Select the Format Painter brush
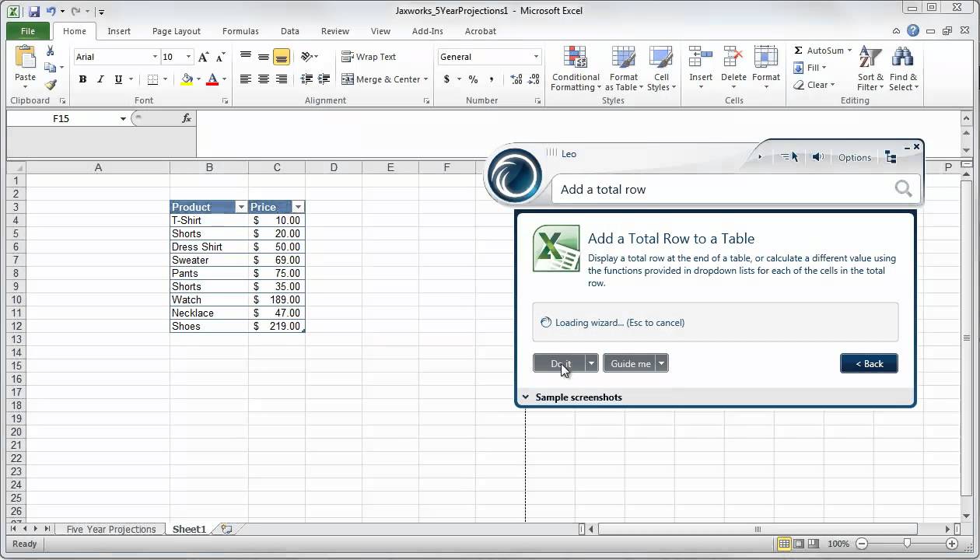The height and width of the screenshot is (560, 980). [x=51, y=85]
